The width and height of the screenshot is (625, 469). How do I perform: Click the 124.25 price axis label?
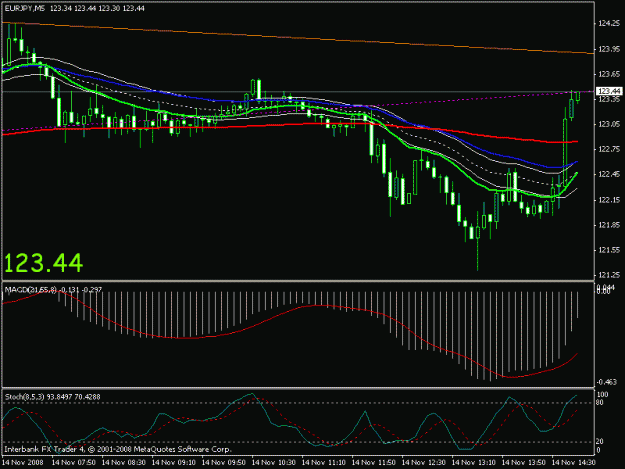click(x=609, y=24)
